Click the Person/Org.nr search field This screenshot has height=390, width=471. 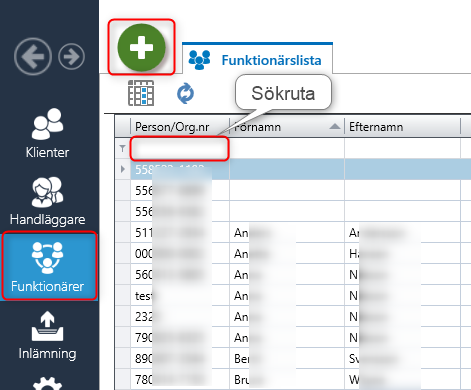[179, 148]
